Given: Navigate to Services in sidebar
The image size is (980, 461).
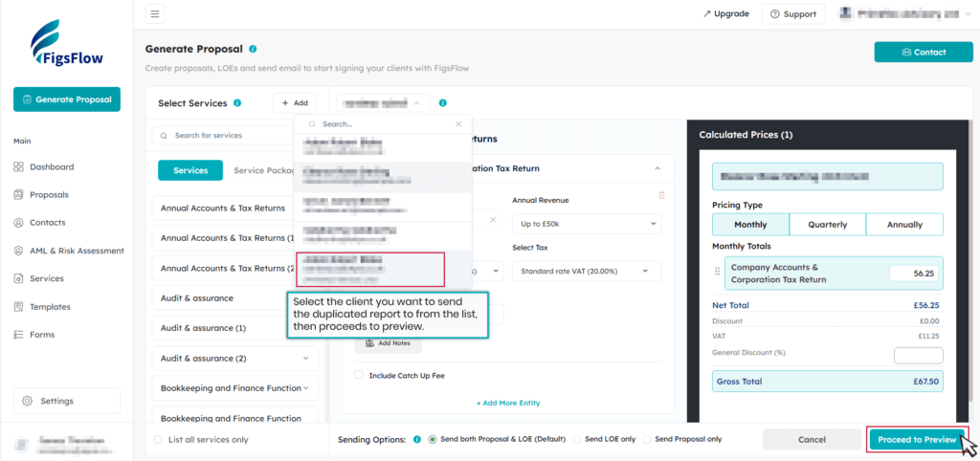Looking at the screenshot, I should coord(46,278).
